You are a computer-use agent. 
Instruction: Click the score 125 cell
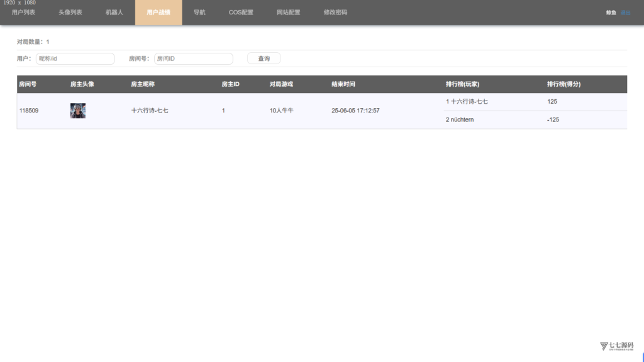(552, 101)
